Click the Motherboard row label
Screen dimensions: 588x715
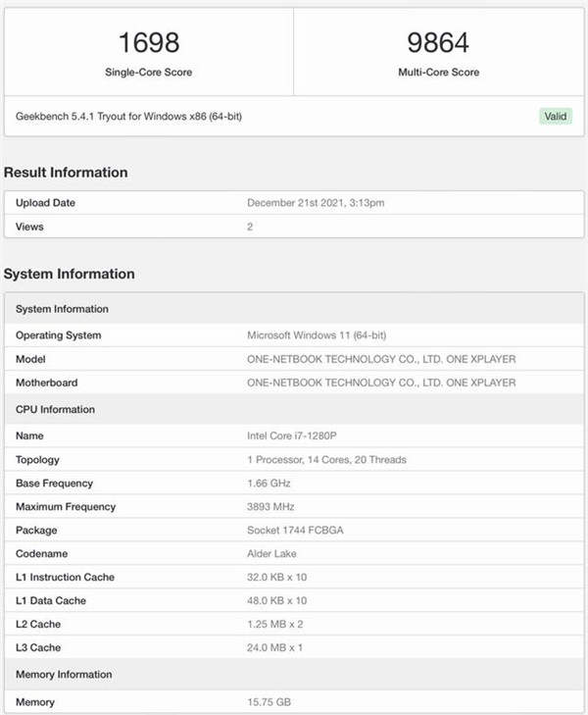pos(46,383)
